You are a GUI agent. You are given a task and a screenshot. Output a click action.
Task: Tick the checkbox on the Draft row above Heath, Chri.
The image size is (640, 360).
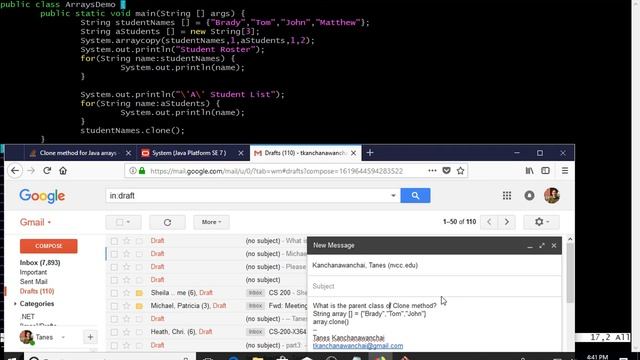click(x=114, y=319)
